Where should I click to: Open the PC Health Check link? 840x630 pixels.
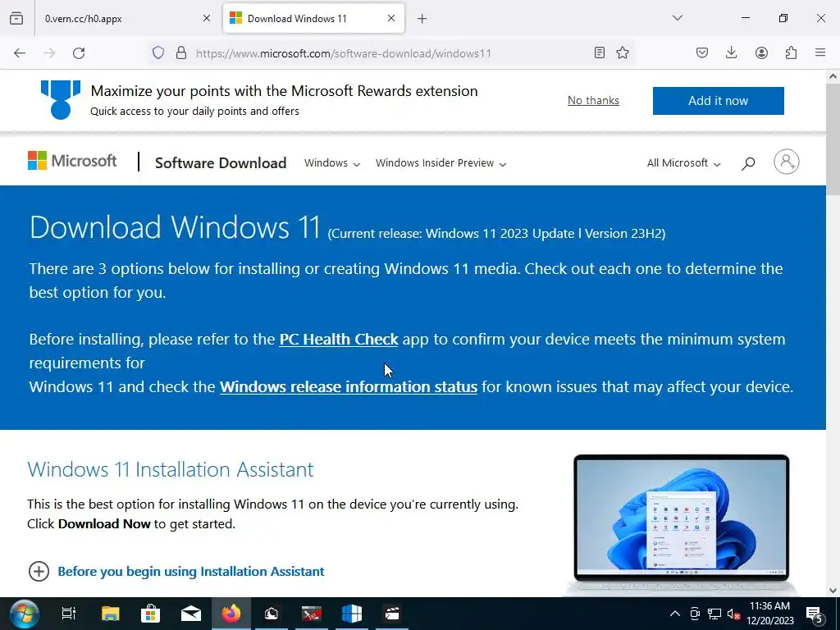(x=339, y=339)
